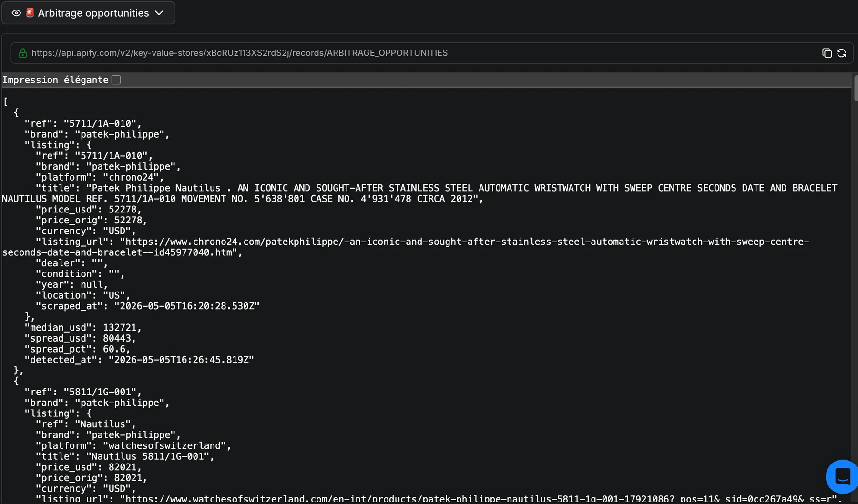Click the "ref": "Nautilus" line
Viewport: 858px width, 504px height.
(86, 424)
